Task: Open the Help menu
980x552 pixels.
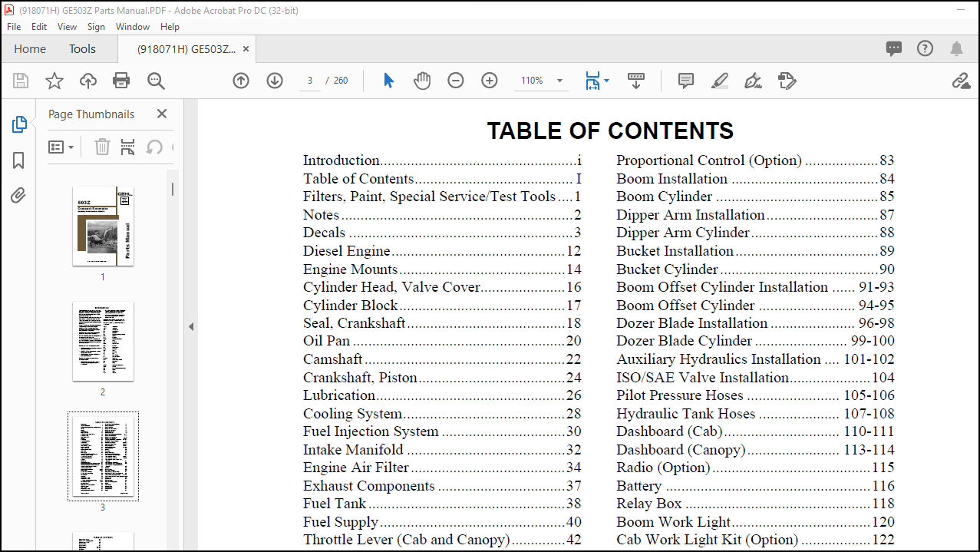Action: (170, 26)
